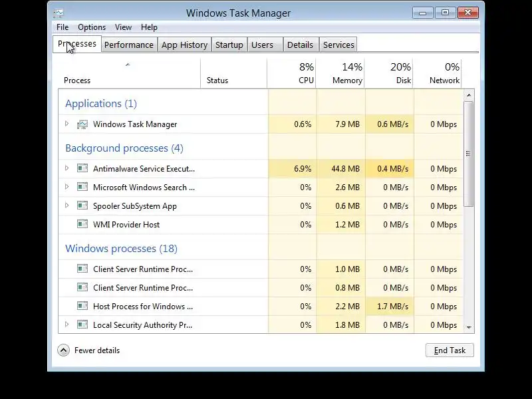Close the Windows Task Manager window
Viewport: 532px width, 399px height.
coord(468,13)
